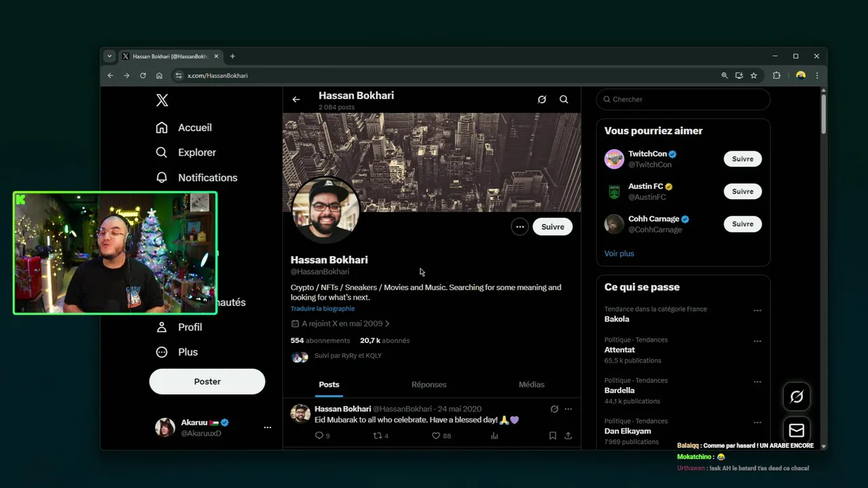Like the Eid Mubarak post
The width and height of the screenshot is (868, 488).
coord(436,436)
